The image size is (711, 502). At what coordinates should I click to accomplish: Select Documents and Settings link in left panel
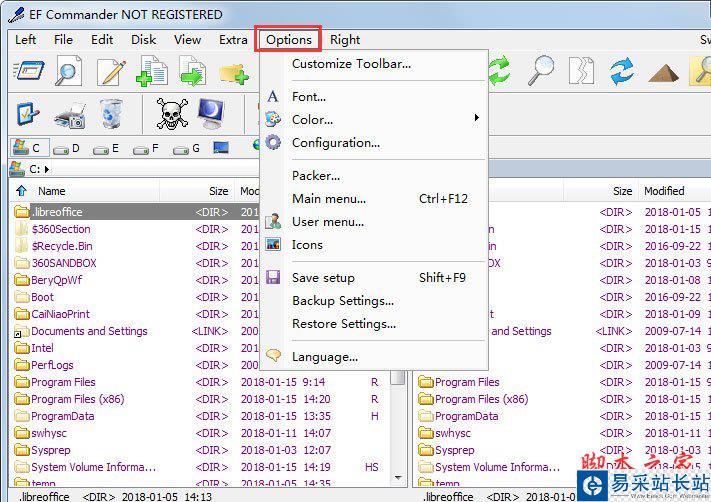click(89, 331)
